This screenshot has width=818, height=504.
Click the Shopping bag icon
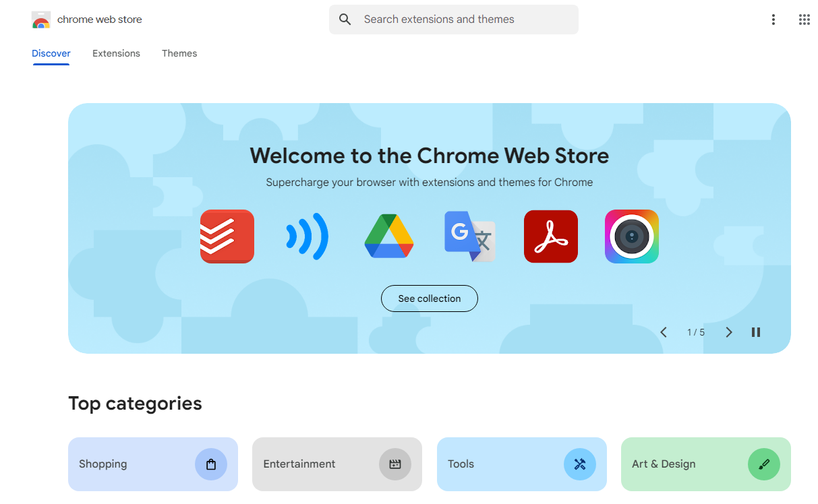[x=211, y=464]
